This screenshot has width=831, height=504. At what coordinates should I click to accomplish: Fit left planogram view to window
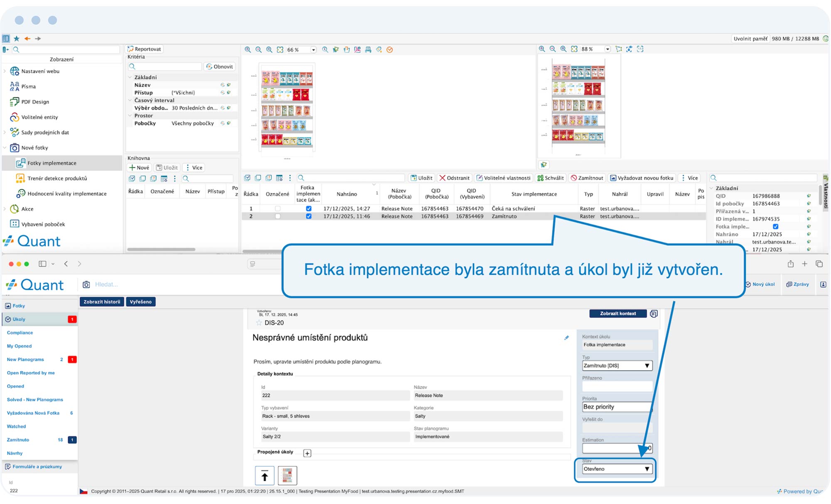pos(280,50)
